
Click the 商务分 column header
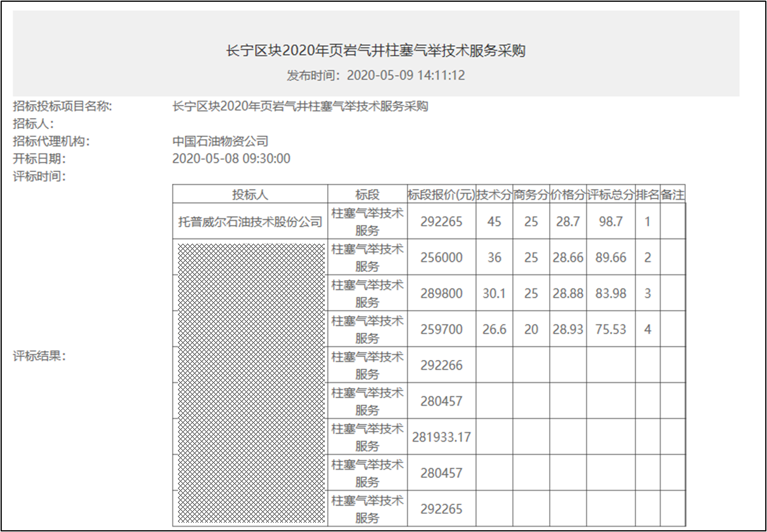point(531,195)
